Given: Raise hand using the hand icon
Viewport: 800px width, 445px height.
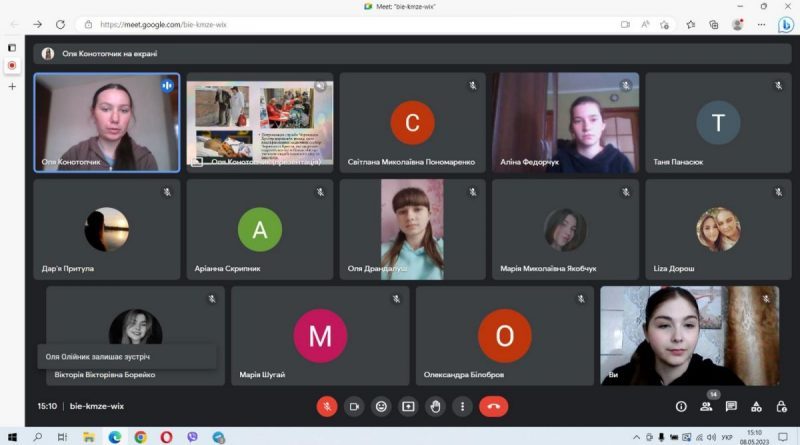Looking at the screenshot, I should pos(435,407).
